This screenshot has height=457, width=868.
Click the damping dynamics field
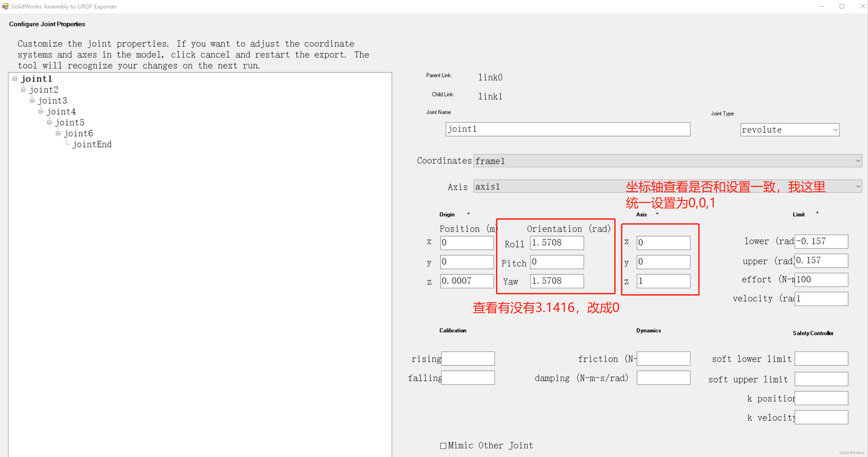point(663,377)
